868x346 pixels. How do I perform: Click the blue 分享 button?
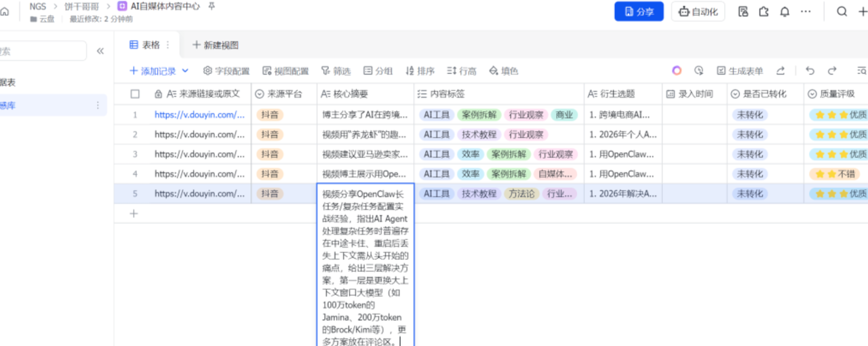pos(638,12)
